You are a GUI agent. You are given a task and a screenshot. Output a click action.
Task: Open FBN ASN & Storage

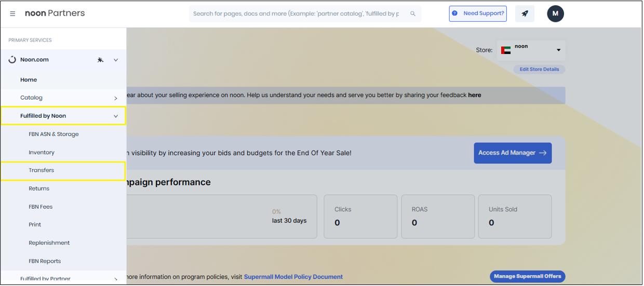pos(53,134)
